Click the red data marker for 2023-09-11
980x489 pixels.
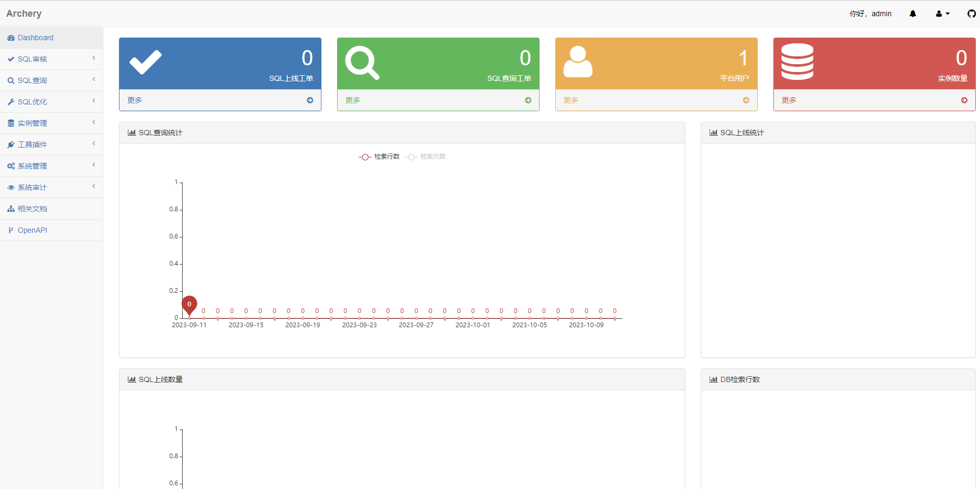click(x=189, y=304)
